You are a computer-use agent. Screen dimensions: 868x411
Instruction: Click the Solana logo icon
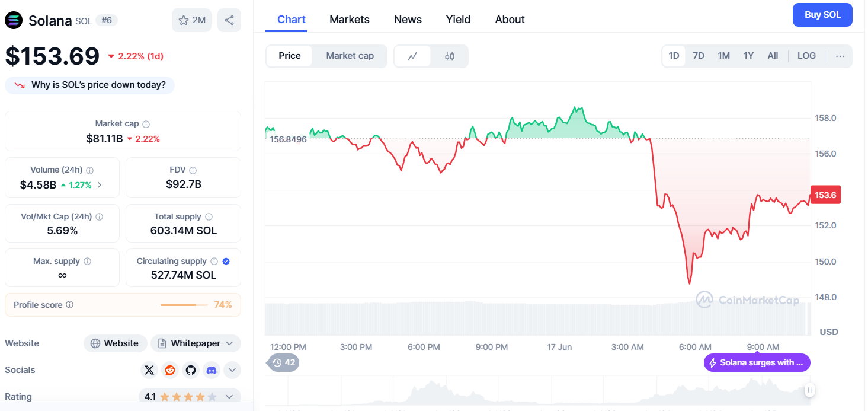[x=13, y=20]
